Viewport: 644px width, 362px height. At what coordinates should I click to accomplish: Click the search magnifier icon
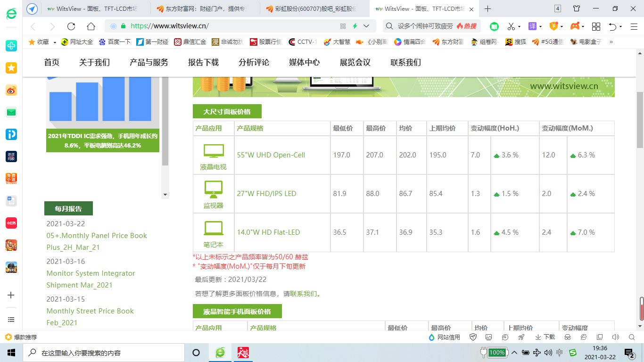390,26
